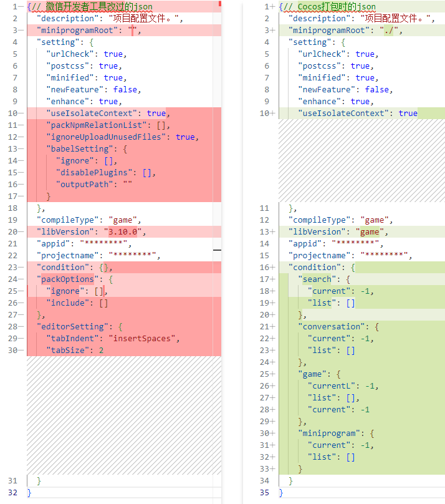Select the ignoreUploadUnusedFiles line
This screenshot has height=504, width=445.
pos(123,137)
